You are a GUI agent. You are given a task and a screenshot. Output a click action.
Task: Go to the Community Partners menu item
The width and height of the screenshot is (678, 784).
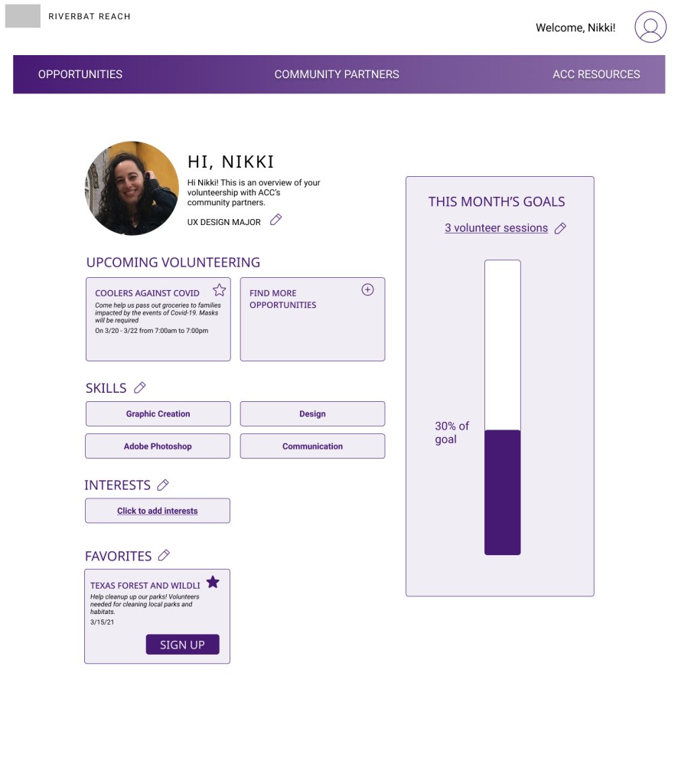337,74
